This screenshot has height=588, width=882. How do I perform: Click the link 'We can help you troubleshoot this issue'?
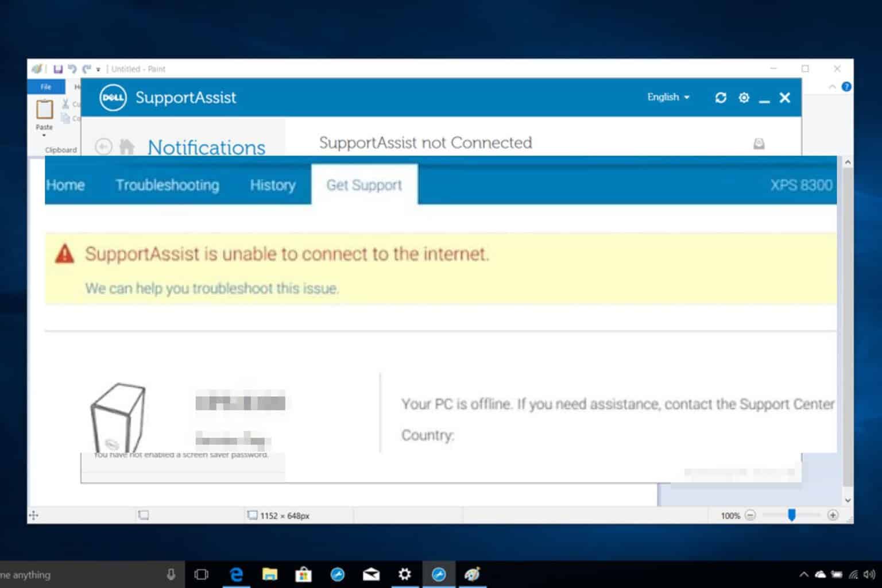212,288
